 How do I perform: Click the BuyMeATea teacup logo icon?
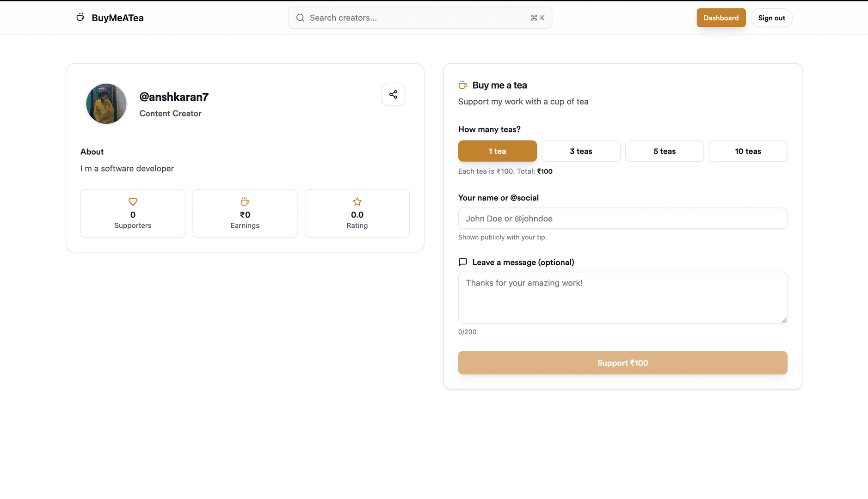coord(80,18)
